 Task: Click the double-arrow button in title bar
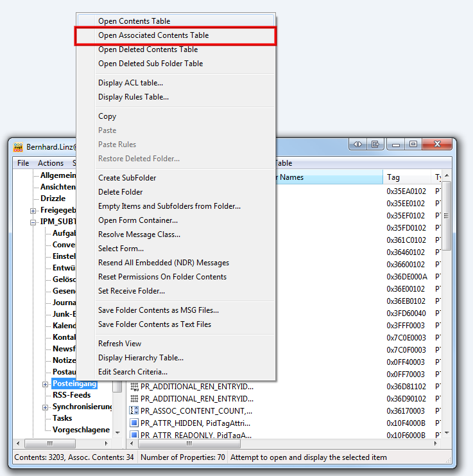[358, 145]
